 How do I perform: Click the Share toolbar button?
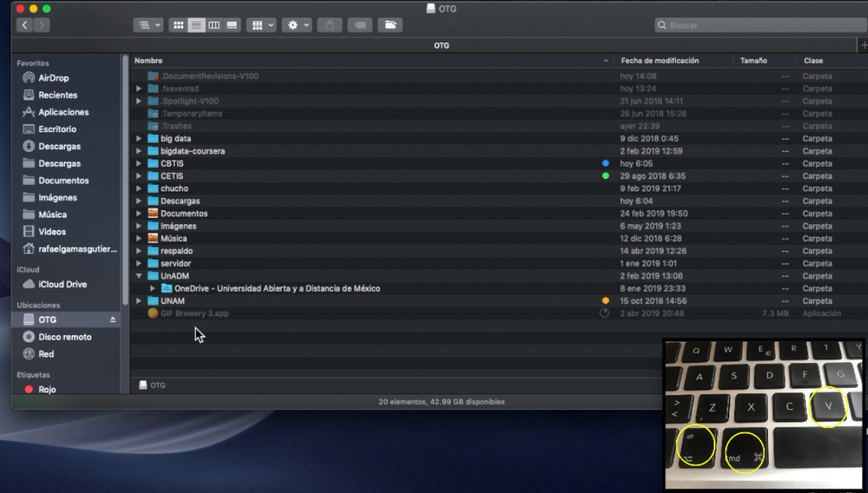click(x=329, y=25)
